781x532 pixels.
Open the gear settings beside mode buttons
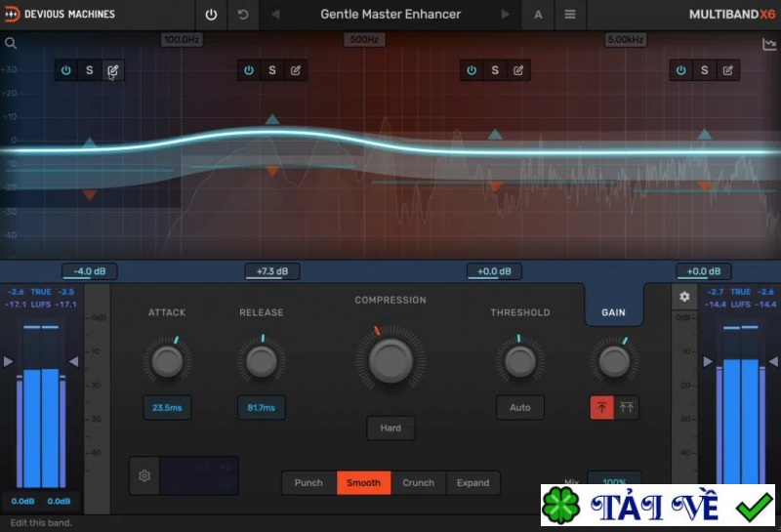(144, 476)
